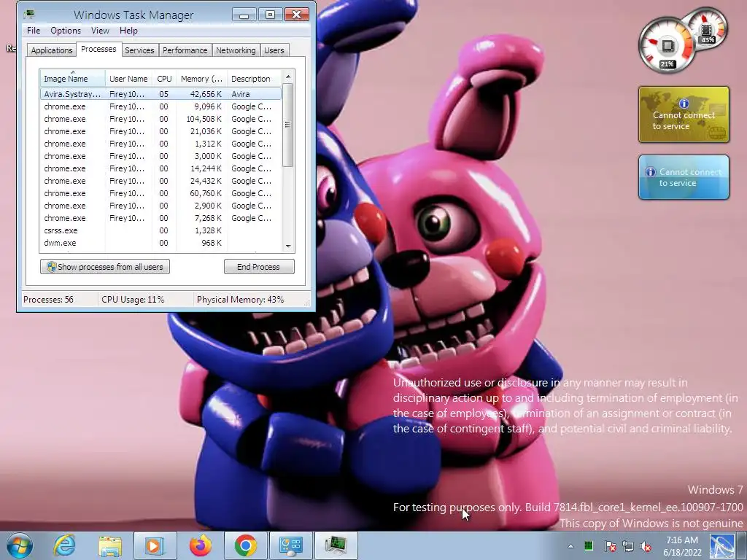Switch to the Networking tab
The height and width of the screenshot is (560, 747).
point(236,50)
